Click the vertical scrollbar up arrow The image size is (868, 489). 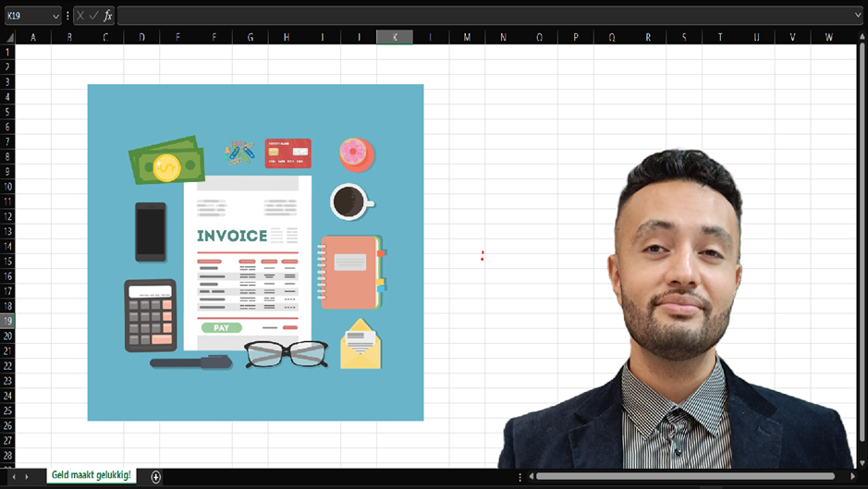click(862, 38)
